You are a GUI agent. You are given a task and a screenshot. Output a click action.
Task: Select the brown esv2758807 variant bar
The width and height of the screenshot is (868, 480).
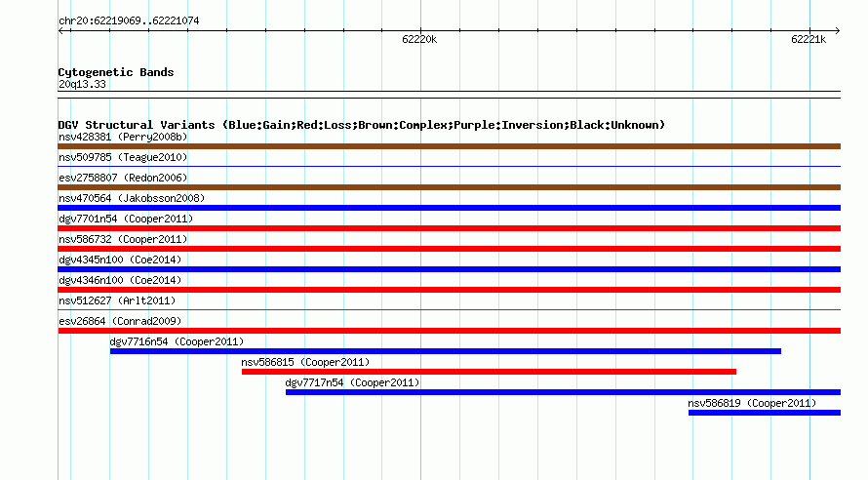pos(449,187)
